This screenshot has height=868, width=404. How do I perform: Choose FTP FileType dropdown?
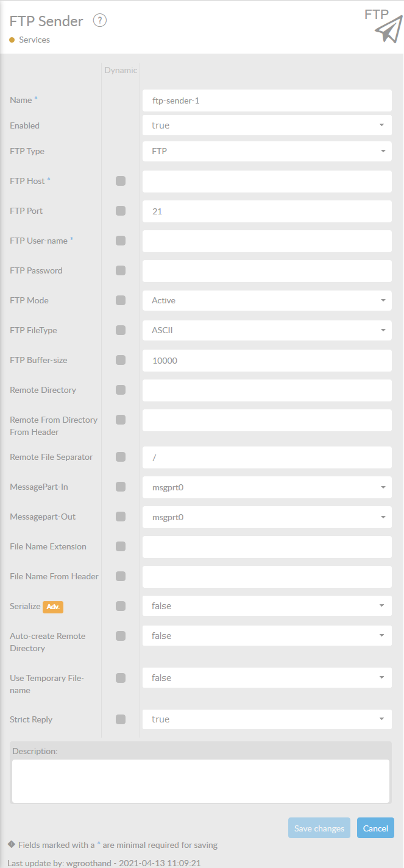click(x=267, y=330)
